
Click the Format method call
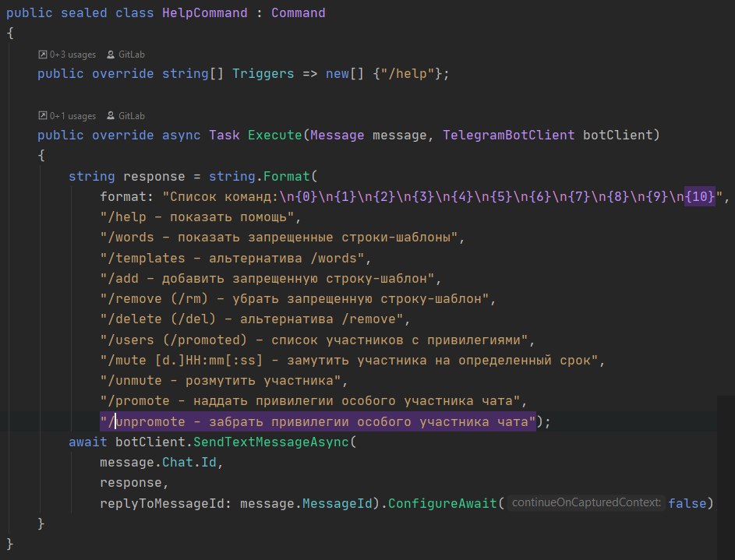pos(286,177)
